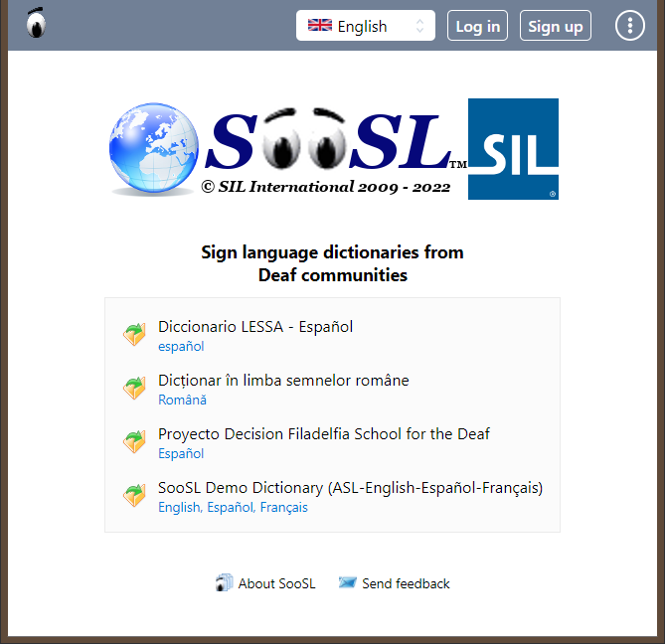This screenshot has height=644, width=665.
Task: Click the language selector up-down arrows
Action: pos(419,26)
